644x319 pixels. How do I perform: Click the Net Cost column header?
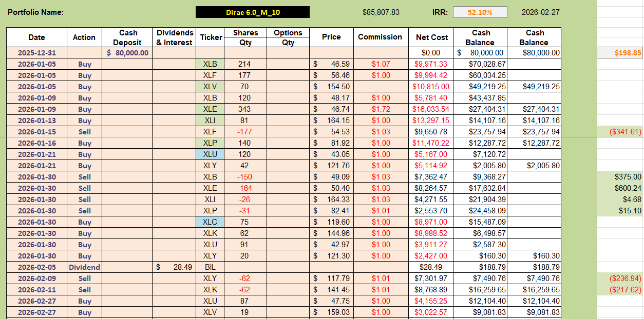pyautogui.click(x=432, y=37)
